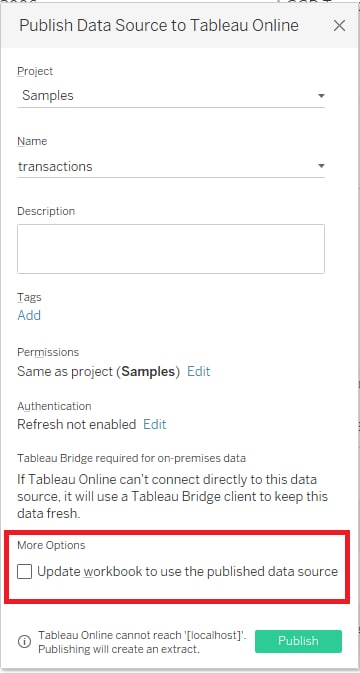The height and width of the screenshot is (673, 360).
Task: Edit the Permissions setting
Action: click(199, 371)
